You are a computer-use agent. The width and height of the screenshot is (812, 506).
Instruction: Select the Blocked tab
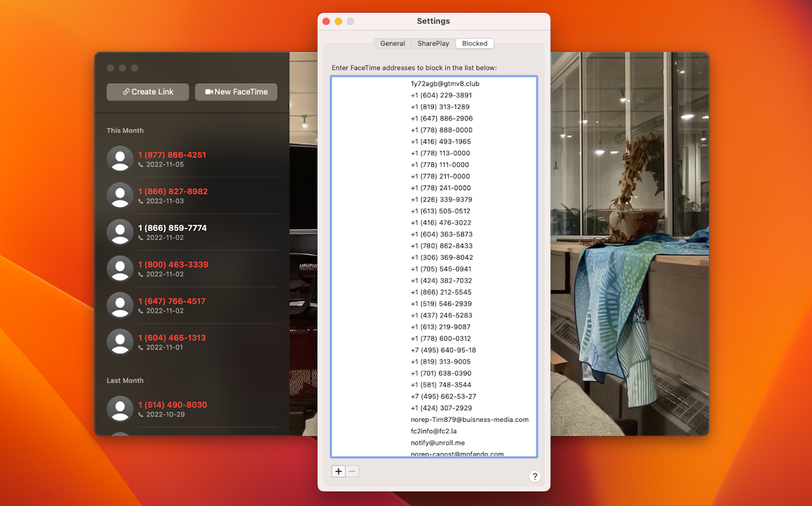[x=474, y=43]
